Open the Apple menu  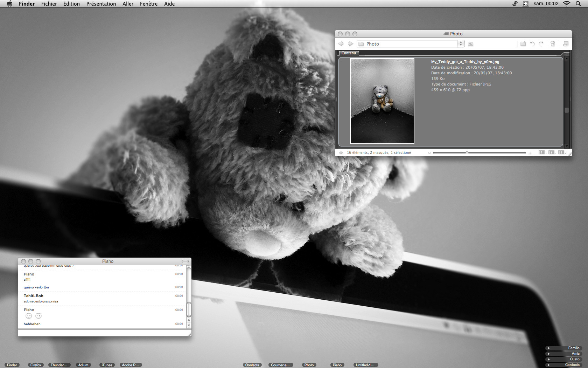click(9, 4)
